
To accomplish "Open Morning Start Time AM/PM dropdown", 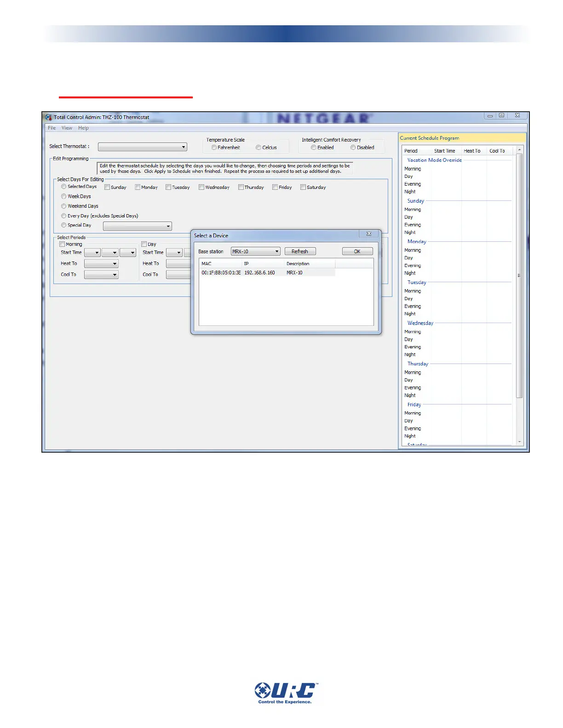I will click(128, 252).
